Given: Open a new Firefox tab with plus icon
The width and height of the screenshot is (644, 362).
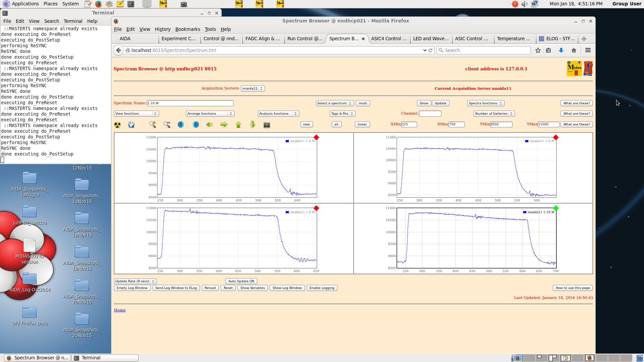Looking at the screenshot, I should point(584,39).
